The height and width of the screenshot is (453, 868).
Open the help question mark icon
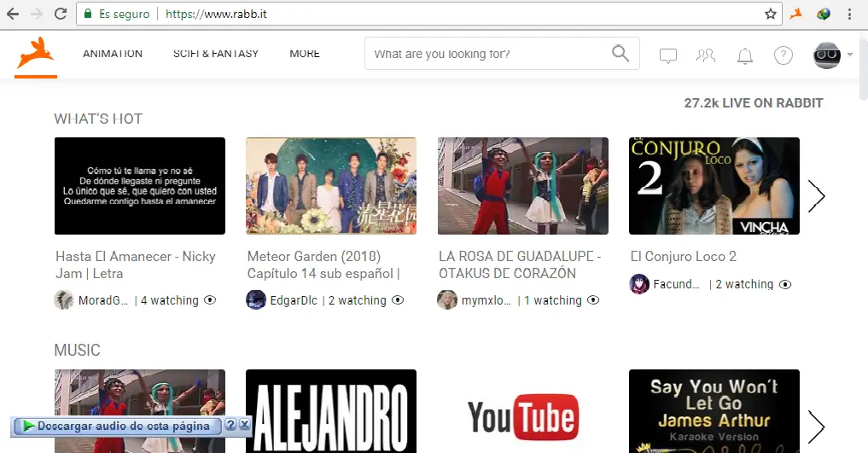tap(784, 55)
